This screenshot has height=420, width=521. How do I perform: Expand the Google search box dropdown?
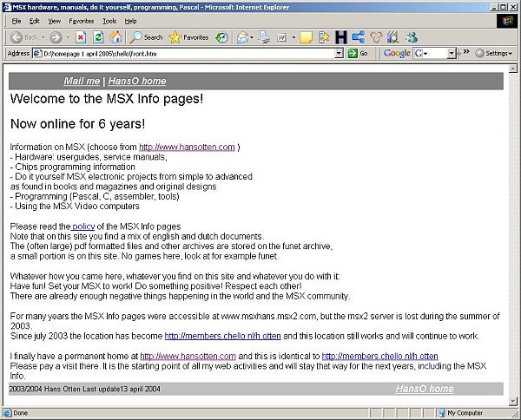[x=452, y=53]
